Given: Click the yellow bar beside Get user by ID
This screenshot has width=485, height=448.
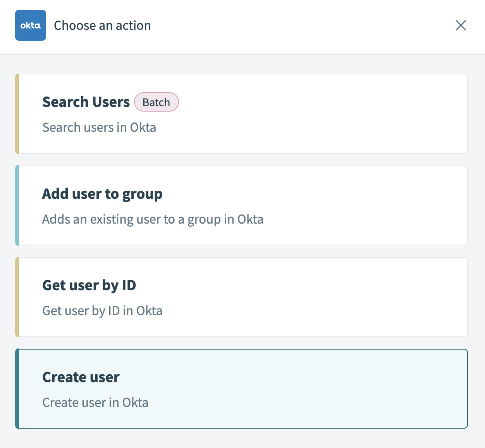Looking at the screenshot, I should pos(17,297).
